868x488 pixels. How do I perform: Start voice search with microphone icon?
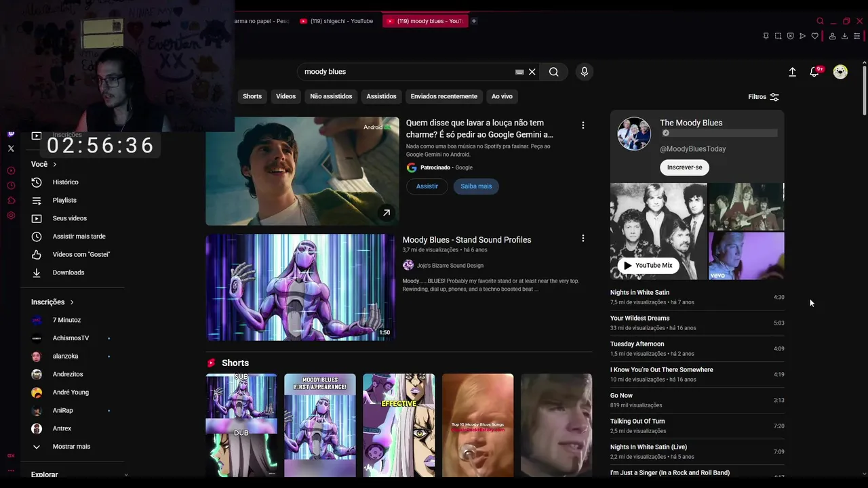click(x=585, y=72)
